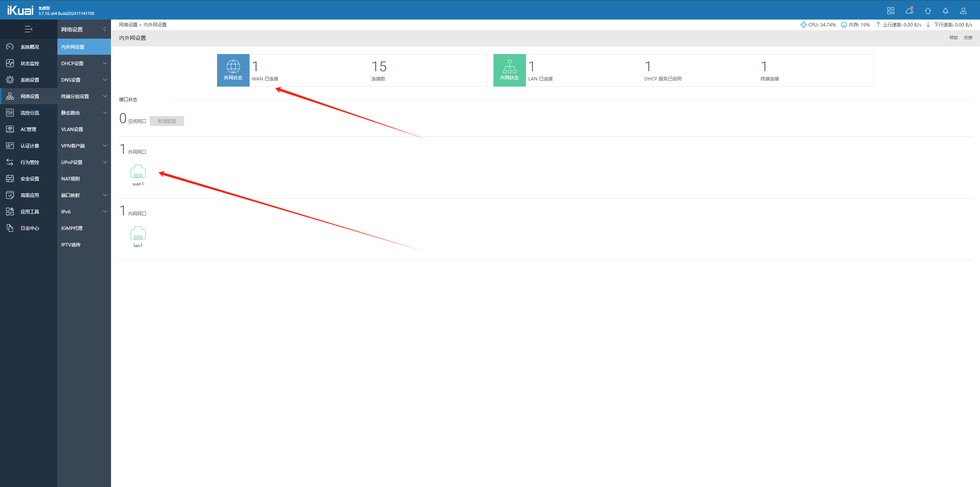This screenshot has width=980, height=487.
Task: Open user account icon
Action: (x=963, y=11)
